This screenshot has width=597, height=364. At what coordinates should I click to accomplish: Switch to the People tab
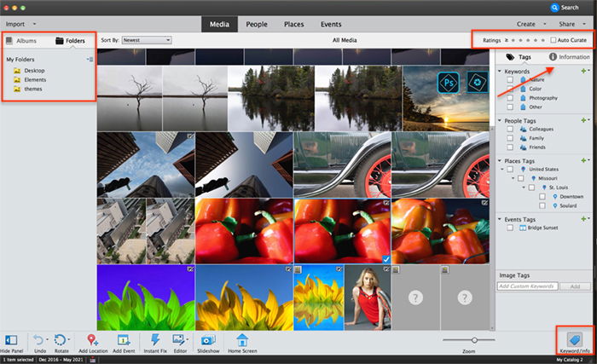tap(257, 24)
